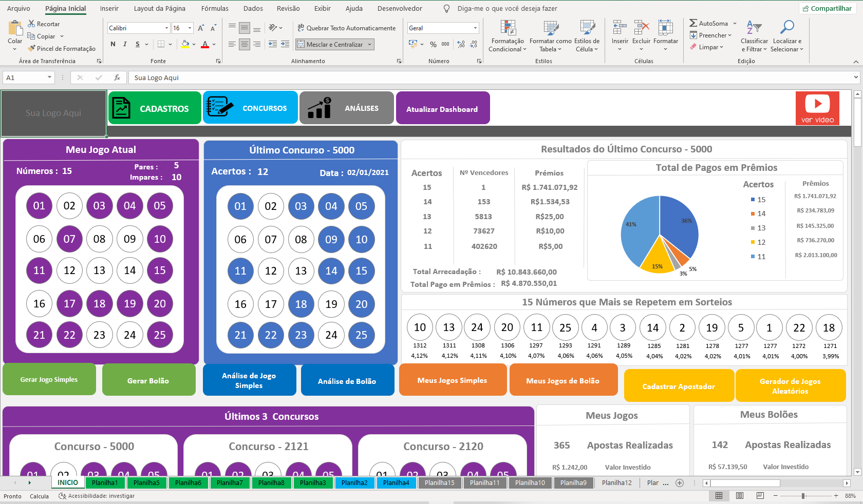863x504 pixels.
Task: Open the Calibri font name dropdown
Action: click(166, 28)
